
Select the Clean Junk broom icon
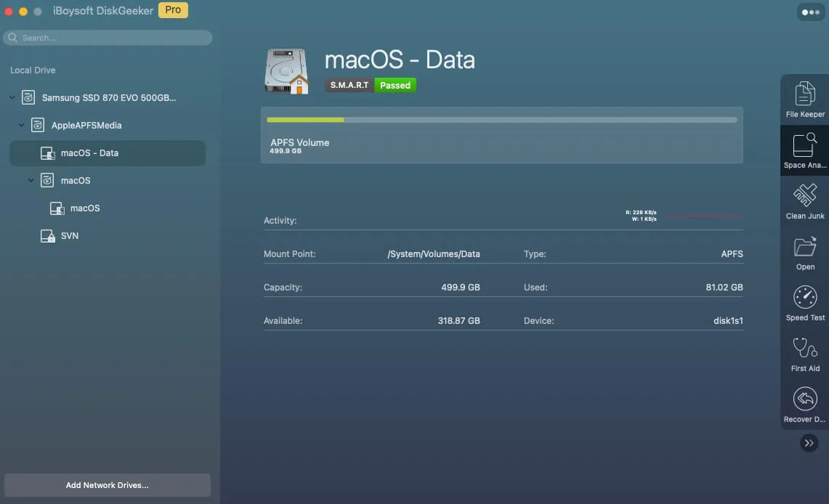(805, 201)
